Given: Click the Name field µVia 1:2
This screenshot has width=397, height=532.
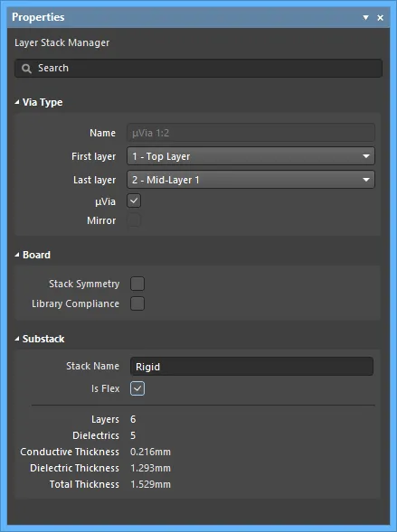Looking at the screenshot, I should (x=251, y=133).
